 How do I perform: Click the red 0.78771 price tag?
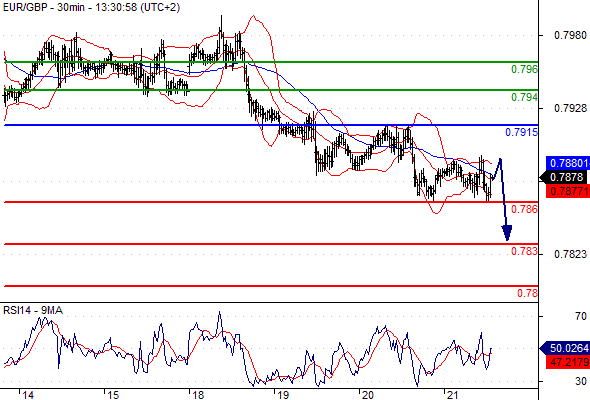[567, 191]
